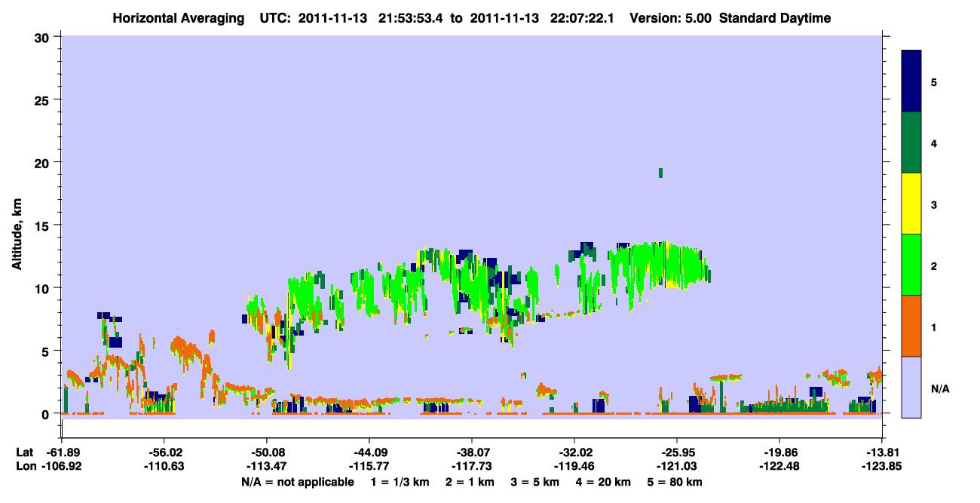The width and height of the screenshot is (980, 503).
Task: Click the yellow colorbar segment labeled 3
Action: (911, 204)
